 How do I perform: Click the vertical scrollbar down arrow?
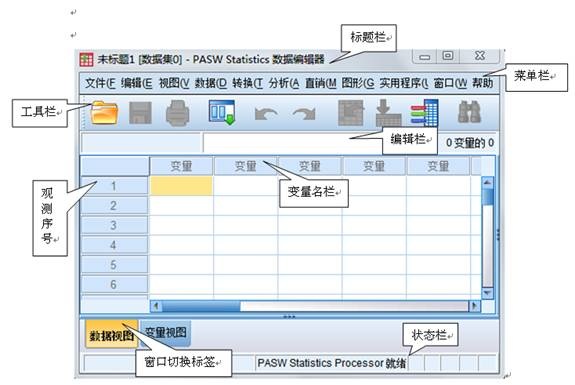[x=487, y=293]
